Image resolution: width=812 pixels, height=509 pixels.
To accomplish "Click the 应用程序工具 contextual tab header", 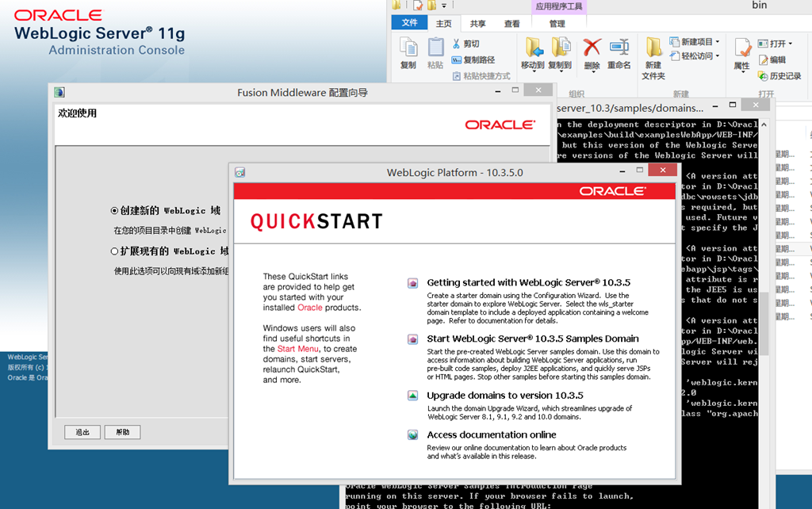I will (559, 6).
